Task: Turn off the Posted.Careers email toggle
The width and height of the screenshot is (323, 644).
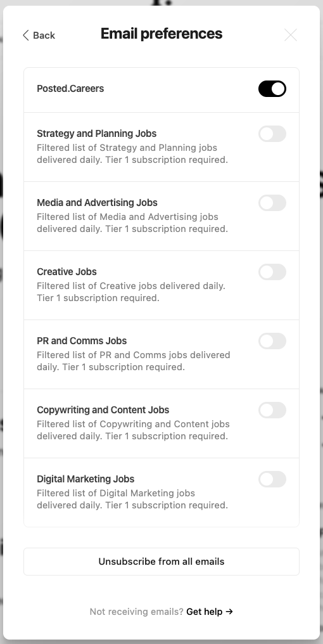Action: point(272,89)
